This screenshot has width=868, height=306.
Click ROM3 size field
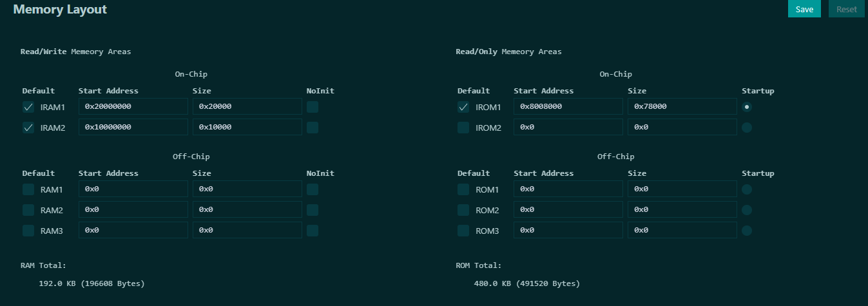coord(682,231)
